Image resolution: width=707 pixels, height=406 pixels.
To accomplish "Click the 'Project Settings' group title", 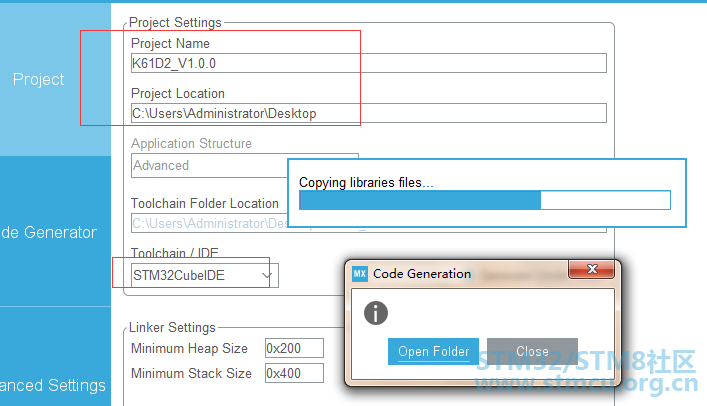I will (x=175, y=23).
